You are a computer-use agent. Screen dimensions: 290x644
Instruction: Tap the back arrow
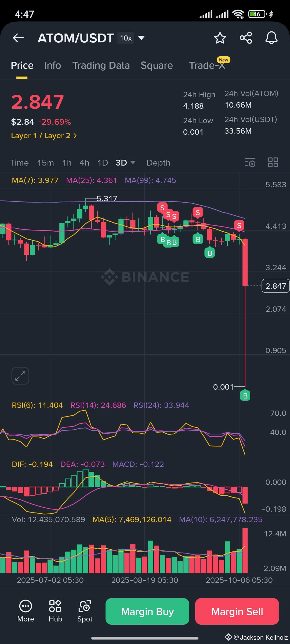(18, 38)
